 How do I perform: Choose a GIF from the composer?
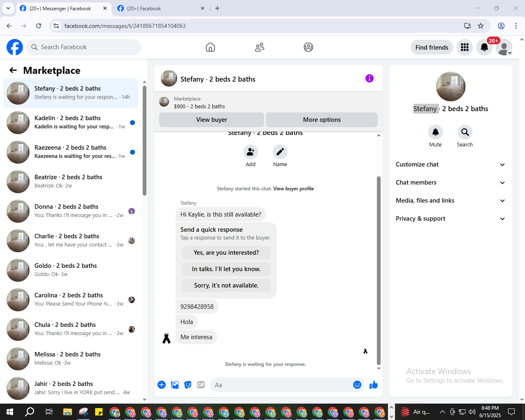pyautogui.click(x=201, y=385)
